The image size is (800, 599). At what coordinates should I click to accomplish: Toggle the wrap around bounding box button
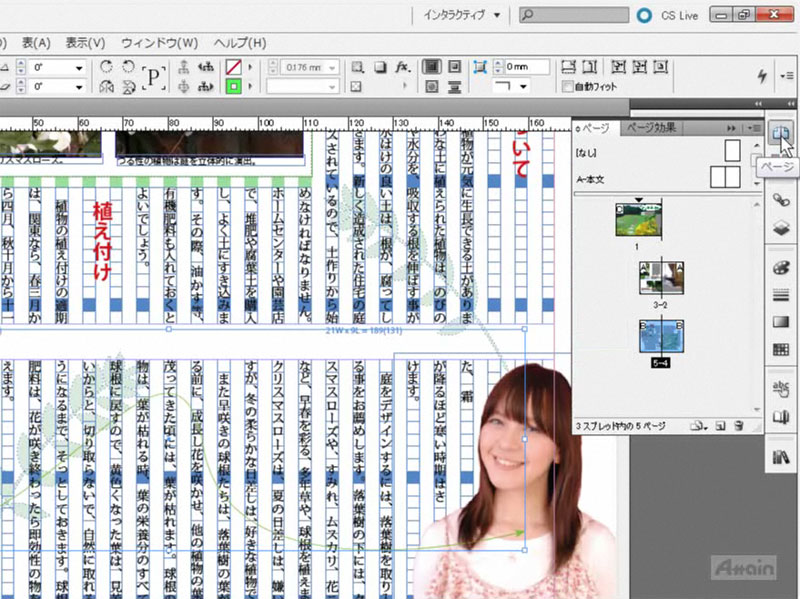455,67
